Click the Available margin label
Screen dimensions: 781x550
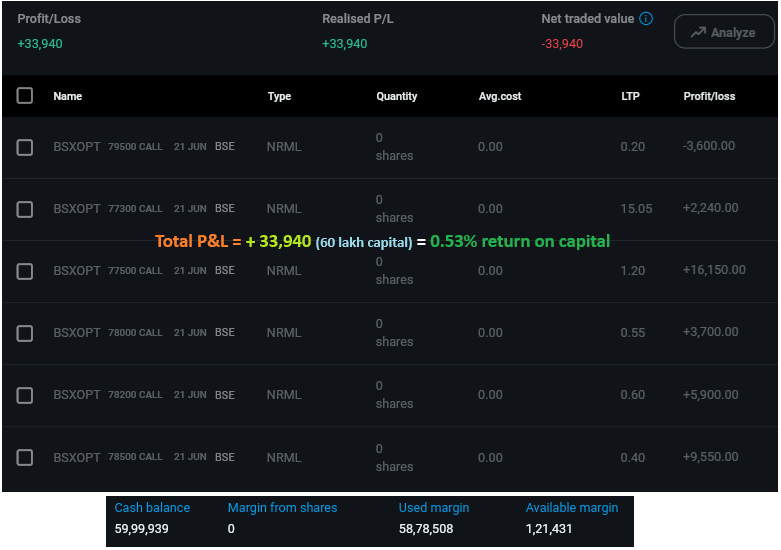[572, 508]
